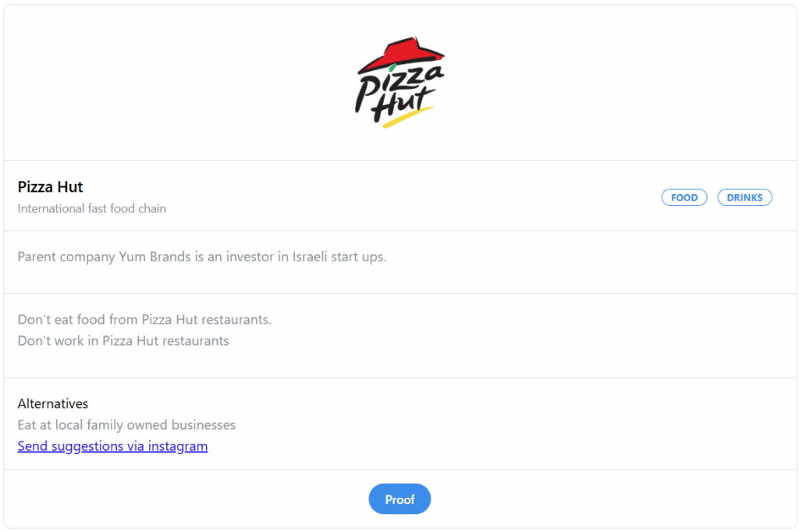Image resolution: width=799 pixels, height=532 pixels.
Task: Click the Parent company Yum Brands sentence
Action: point(202,257)
